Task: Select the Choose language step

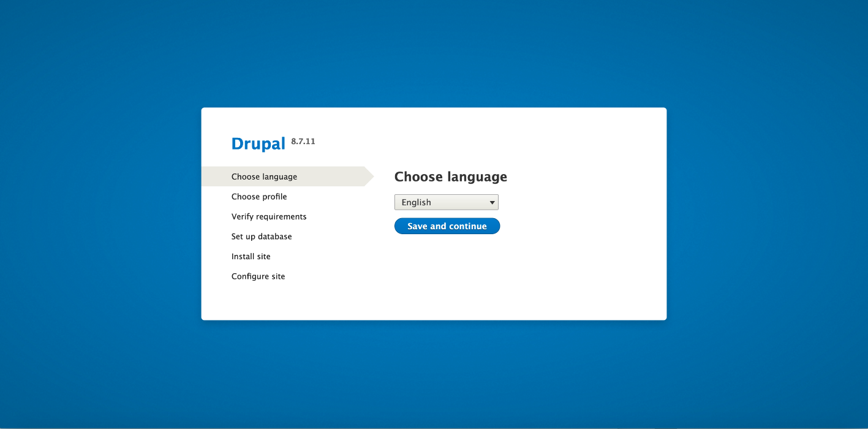Action: pyautogui.click(x=263, y=176)
